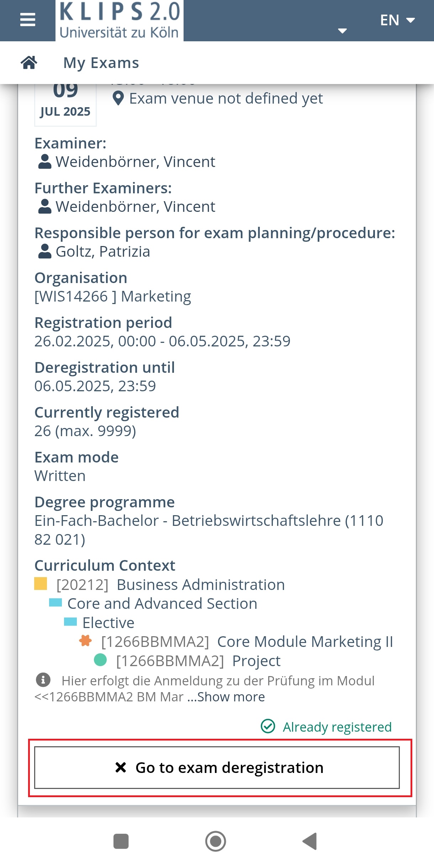Click the KLIPS 2.0 Universität zu Köln logo

120,21
